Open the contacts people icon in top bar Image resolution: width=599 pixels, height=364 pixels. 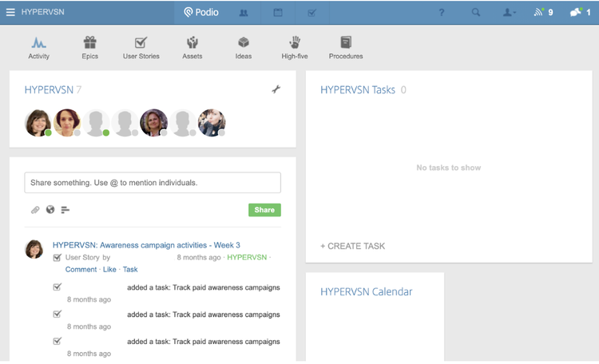[x=244, y=13]
